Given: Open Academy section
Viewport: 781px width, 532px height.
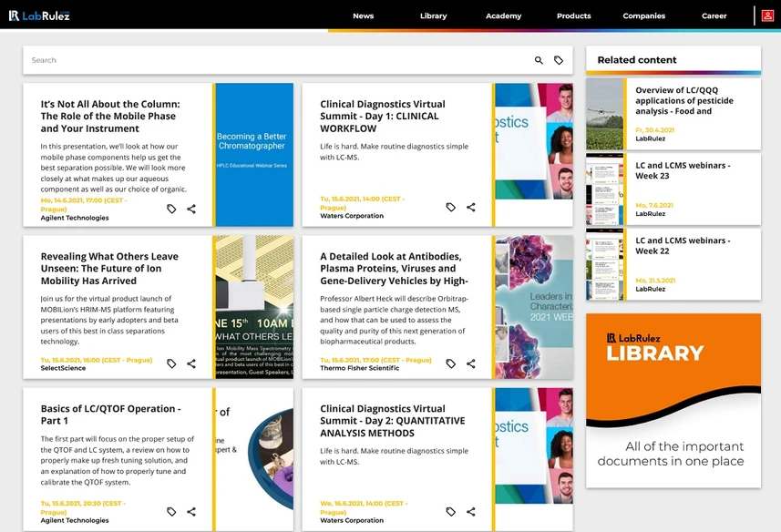Looking at the screenshot, I should point(504,15).
